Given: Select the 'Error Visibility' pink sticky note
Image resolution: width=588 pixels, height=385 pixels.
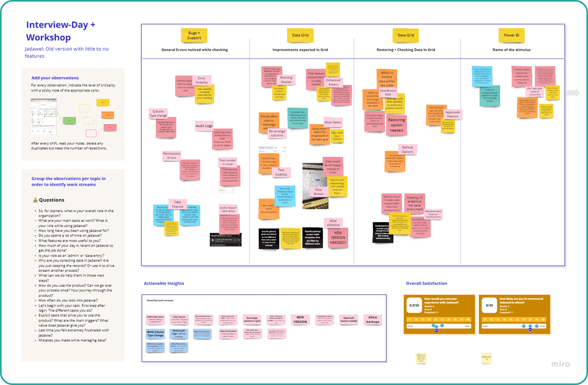Looking at the screenshot, I should coord(201,80).
